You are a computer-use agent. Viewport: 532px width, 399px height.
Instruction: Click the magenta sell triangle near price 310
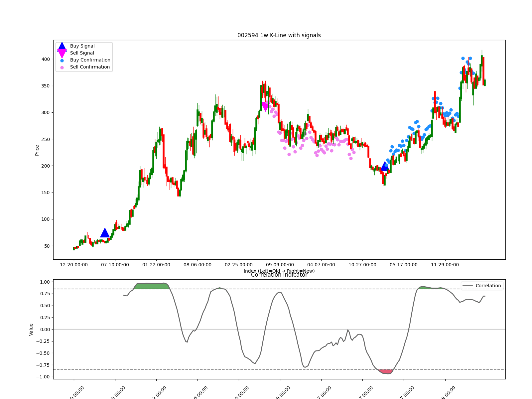[265, 107]
